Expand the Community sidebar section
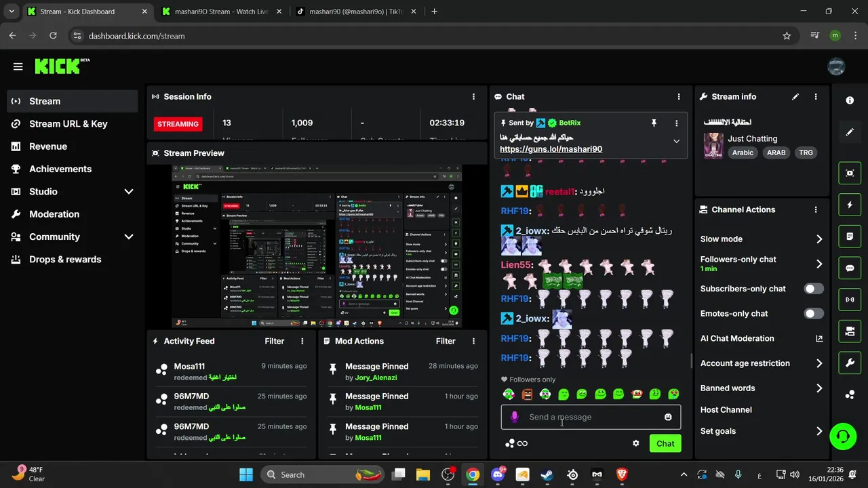 click(x=129, y=237)
